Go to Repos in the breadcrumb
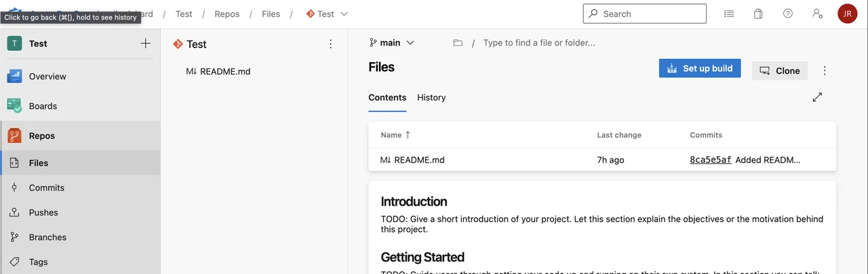Screen dimensions: 868x274 coord(227,14)
